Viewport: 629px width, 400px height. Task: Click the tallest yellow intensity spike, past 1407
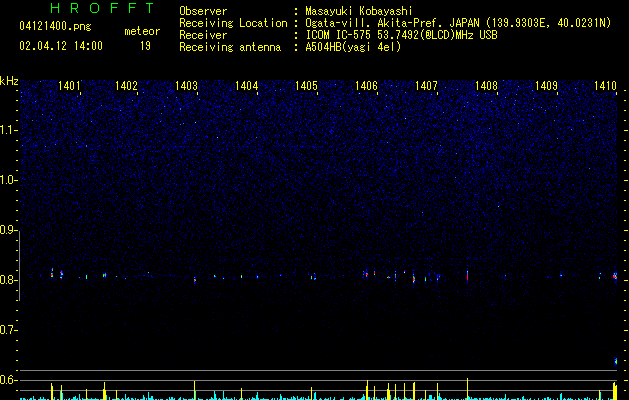pyautogui.click(x=467, y=388)
